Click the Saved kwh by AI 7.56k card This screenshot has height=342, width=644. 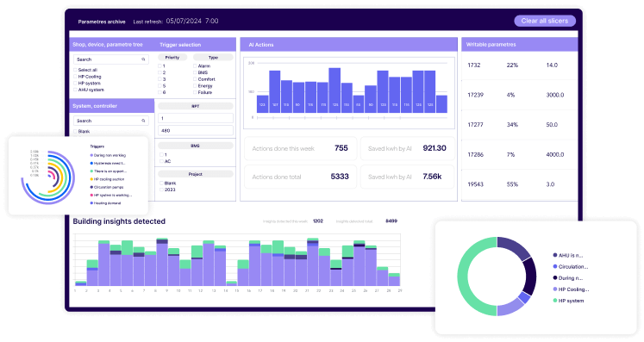pyautogui.click(x=408, y=177)
